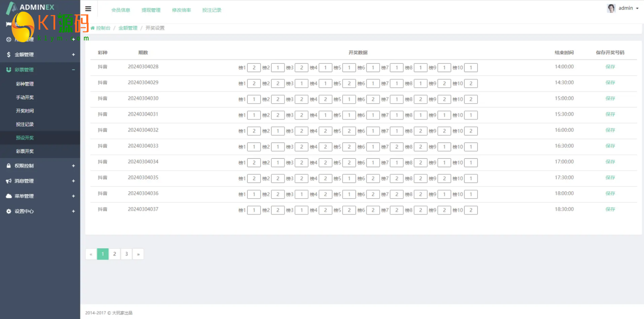
Task: Save the row ending at 18:00:00
Action: click(610, 194)
